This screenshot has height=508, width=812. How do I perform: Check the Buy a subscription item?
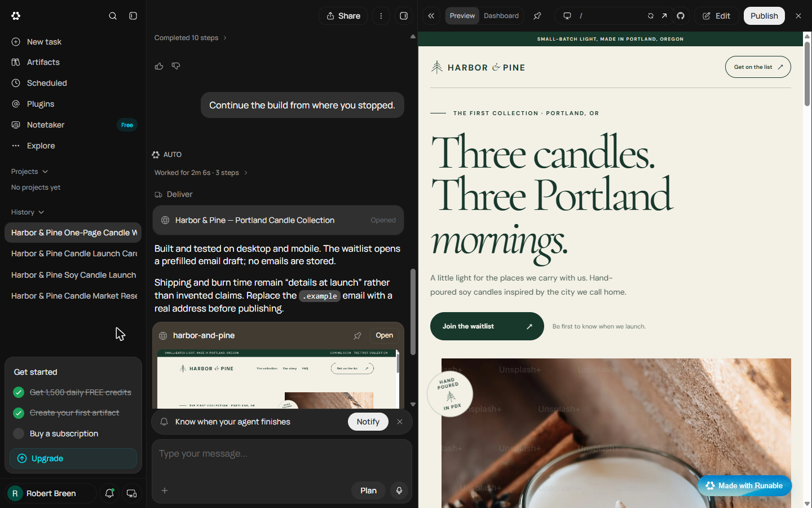click(19, 433)
